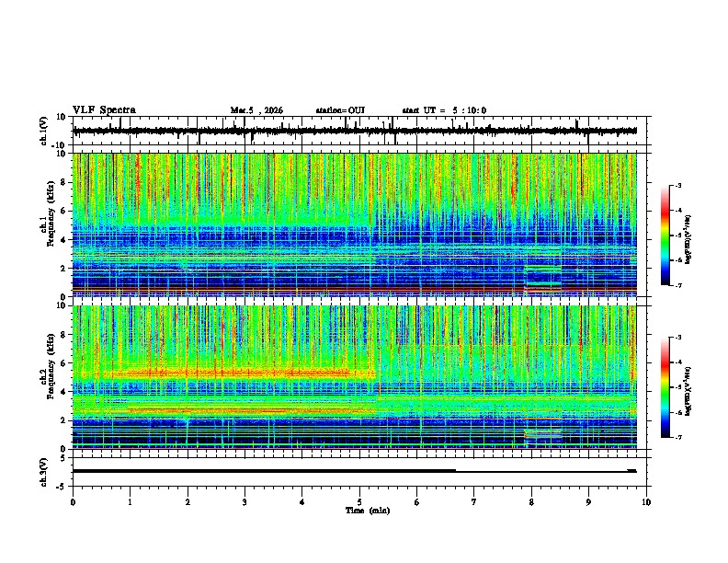Click the "-7" label on lower color bar
Image resolution: width=728 pixels, height=563 pixels.
point(677,437)
